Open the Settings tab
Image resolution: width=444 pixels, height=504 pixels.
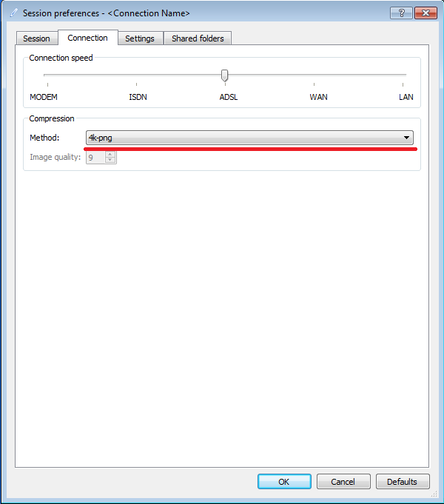pyautogui.click(x=140, y=38)
